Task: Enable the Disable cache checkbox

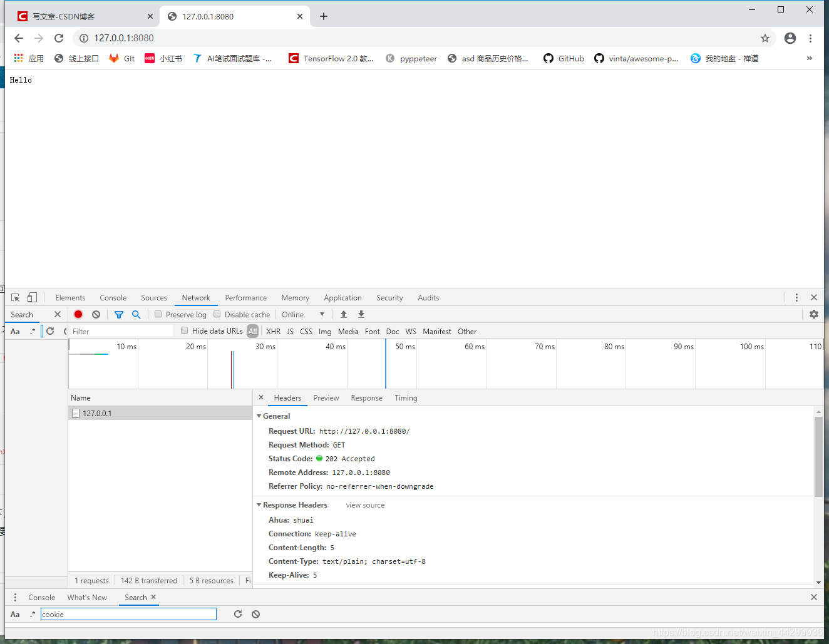Action: pos(217,314)
